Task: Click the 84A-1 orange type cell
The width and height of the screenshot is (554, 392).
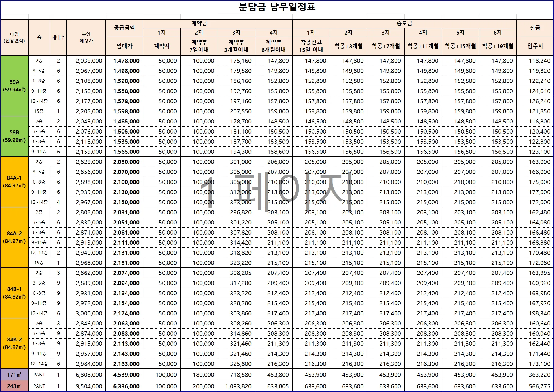Action: (x=14, y=182)
